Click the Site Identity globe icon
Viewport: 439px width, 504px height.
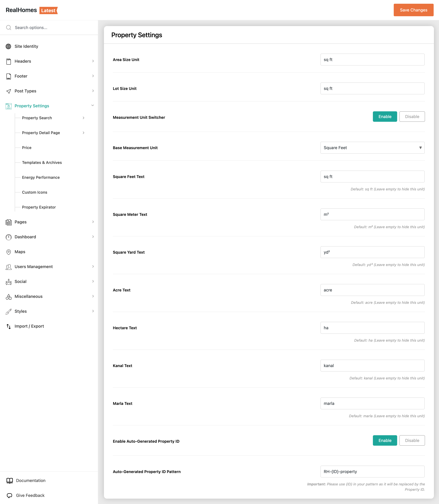click(x=9, y=46)
